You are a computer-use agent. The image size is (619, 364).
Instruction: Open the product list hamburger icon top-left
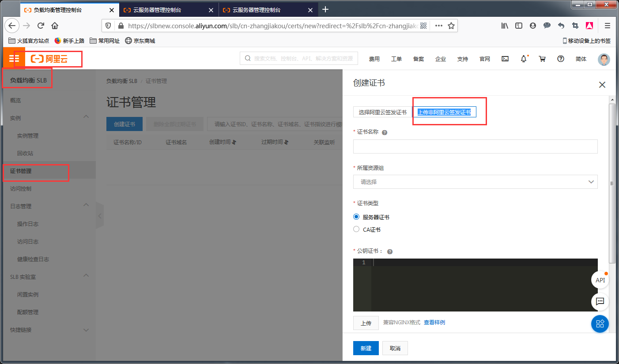pyautogui.click(x=14, y=58)
